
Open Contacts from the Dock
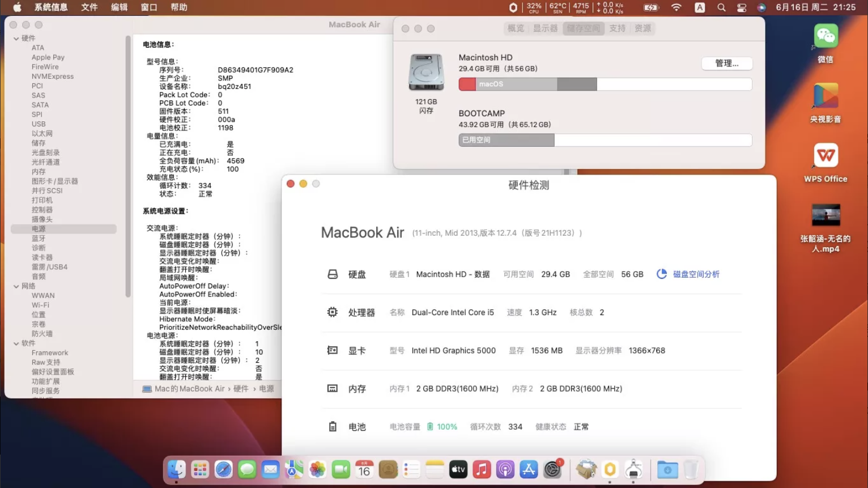click(x=388, y=469)
